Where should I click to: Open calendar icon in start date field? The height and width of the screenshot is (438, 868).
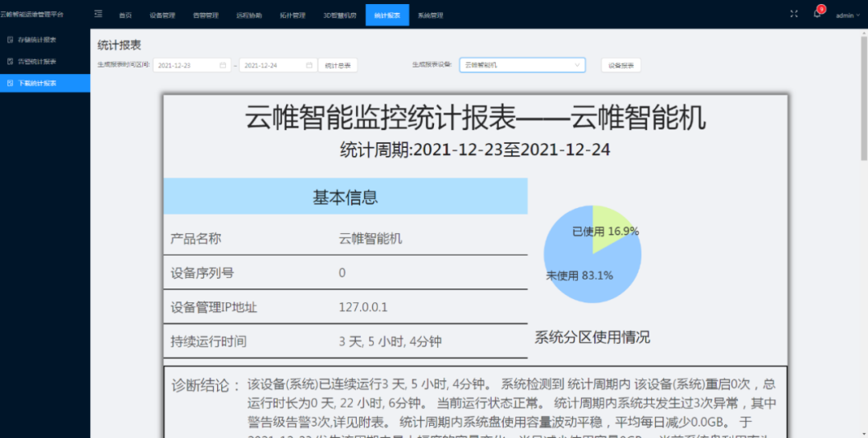point(223,65)
